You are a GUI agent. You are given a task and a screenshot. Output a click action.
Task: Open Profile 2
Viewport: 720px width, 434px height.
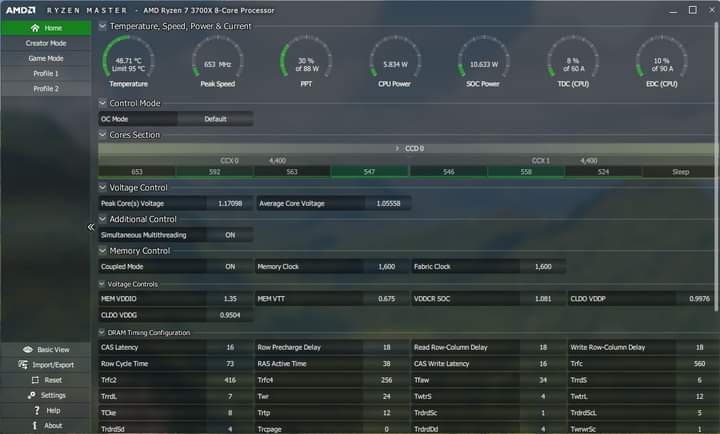coord(46,89)
